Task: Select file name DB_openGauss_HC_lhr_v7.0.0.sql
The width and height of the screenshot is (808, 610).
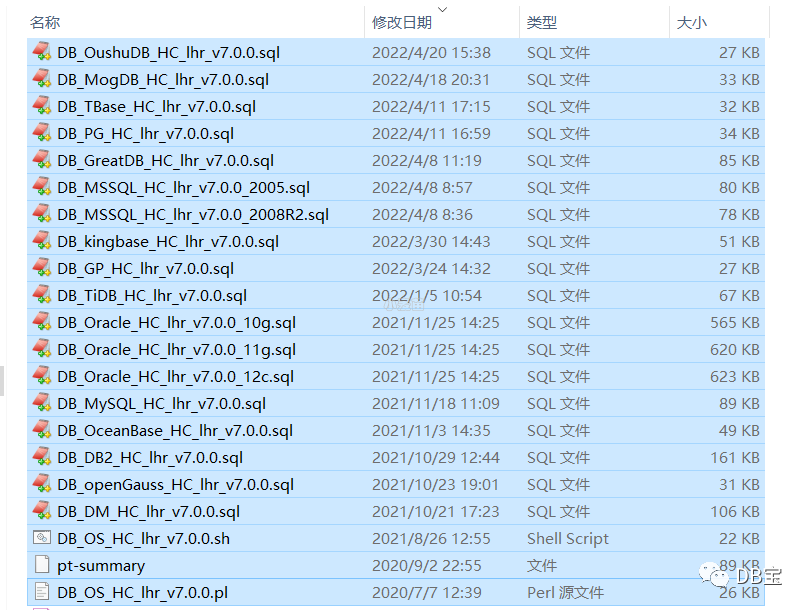Action: pyautogui.click(x=175, y=484)
